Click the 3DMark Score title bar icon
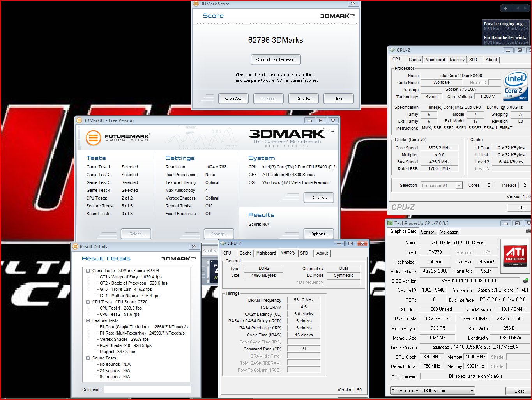The height and width of the screenshot is (400, 532). [196, 4]
